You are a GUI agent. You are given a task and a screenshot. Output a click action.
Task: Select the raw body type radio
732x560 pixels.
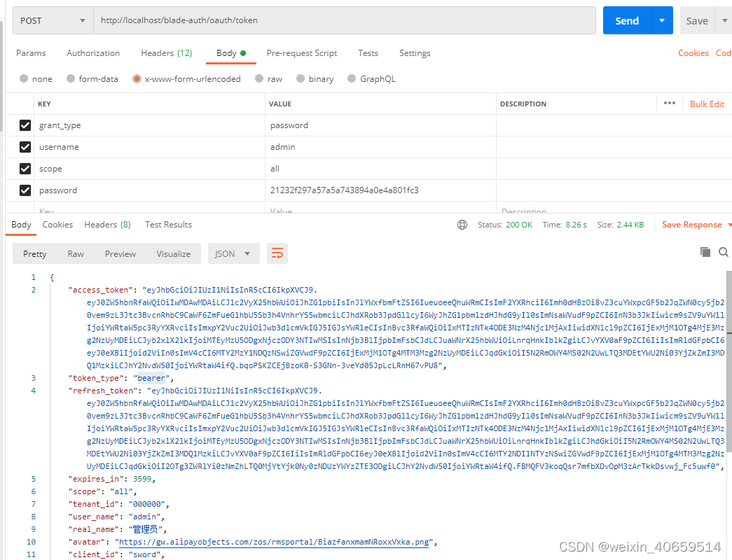[x=259, y=78]
